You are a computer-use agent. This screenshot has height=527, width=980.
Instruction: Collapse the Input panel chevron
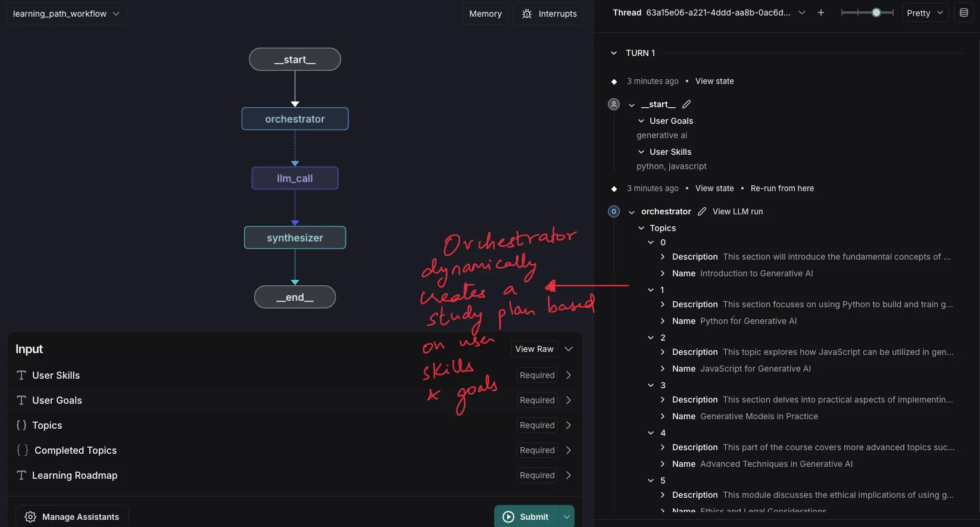coord(569,349)
